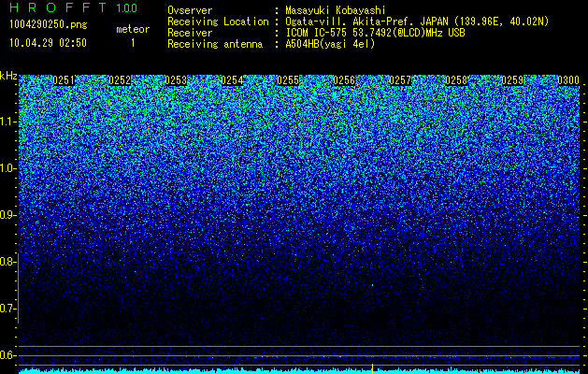The height and width of the screenshot is (374, 588).
Task: Click the meteor count label
Action: [133, 29]
